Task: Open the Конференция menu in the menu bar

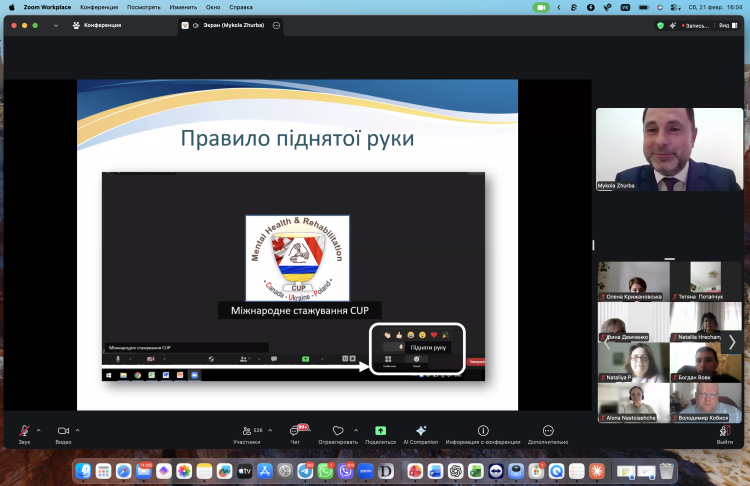Action: point(99,7)
